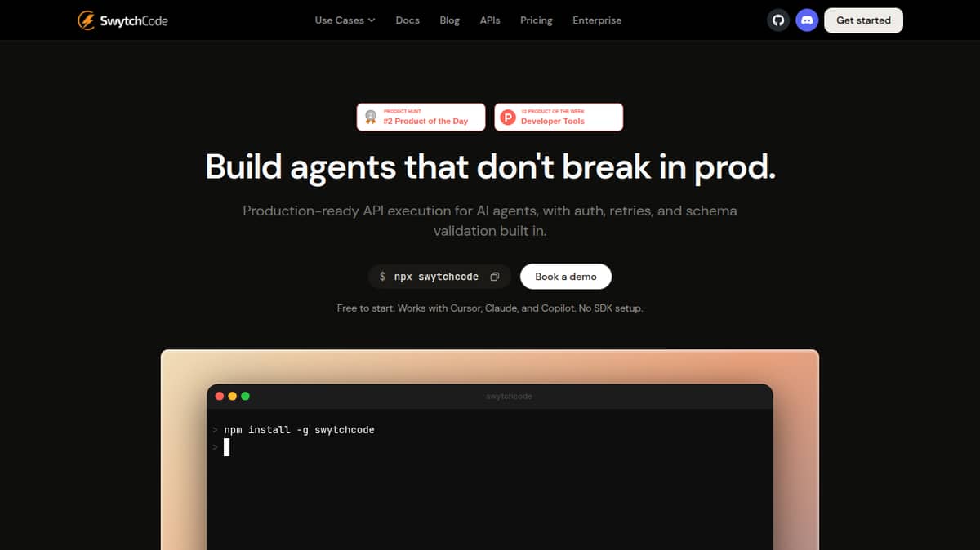Copy the npx swytchcode command

pyautogui.click(x=494, y=277)
